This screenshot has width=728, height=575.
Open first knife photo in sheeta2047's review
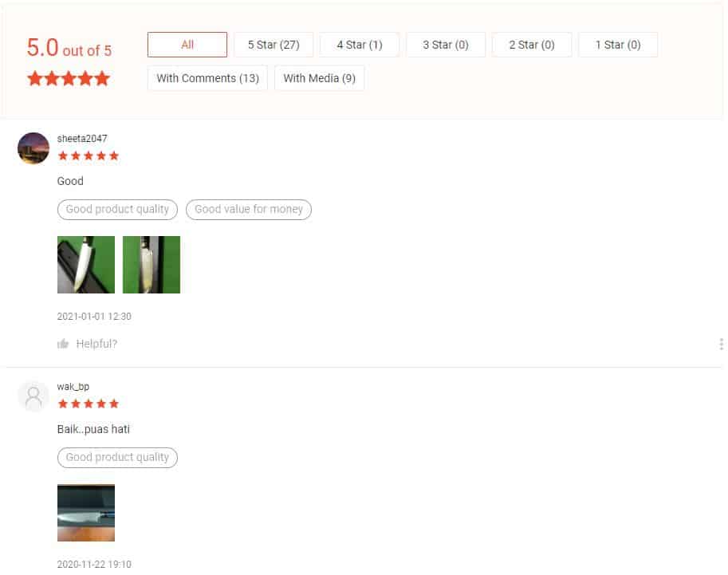point(86,265)
